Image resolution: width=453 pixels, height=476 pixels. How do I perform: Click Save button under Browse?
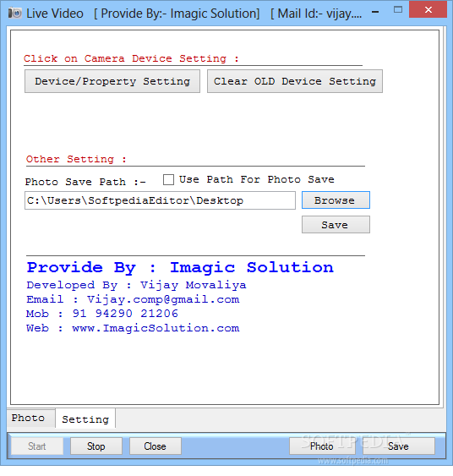(x=336, y=225)
